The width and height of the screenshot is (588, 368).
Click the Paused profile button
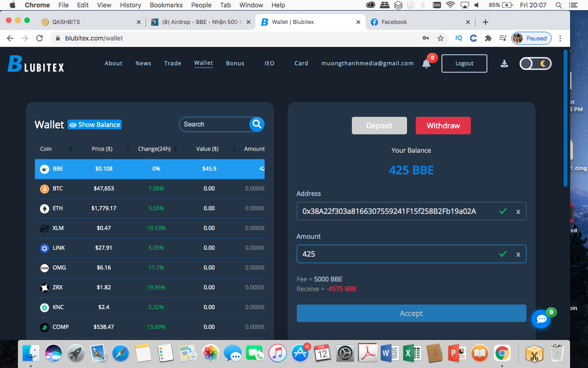coord(531,38)
